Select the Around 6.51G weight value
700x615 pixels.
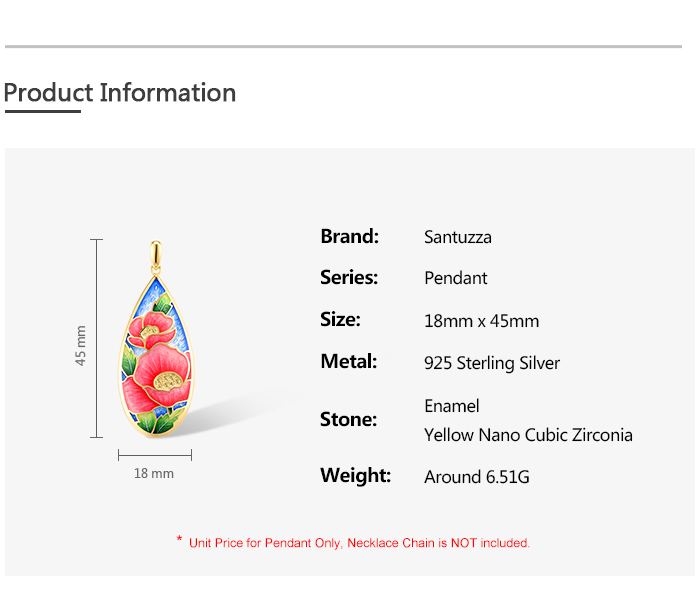[x=477, y=477]
